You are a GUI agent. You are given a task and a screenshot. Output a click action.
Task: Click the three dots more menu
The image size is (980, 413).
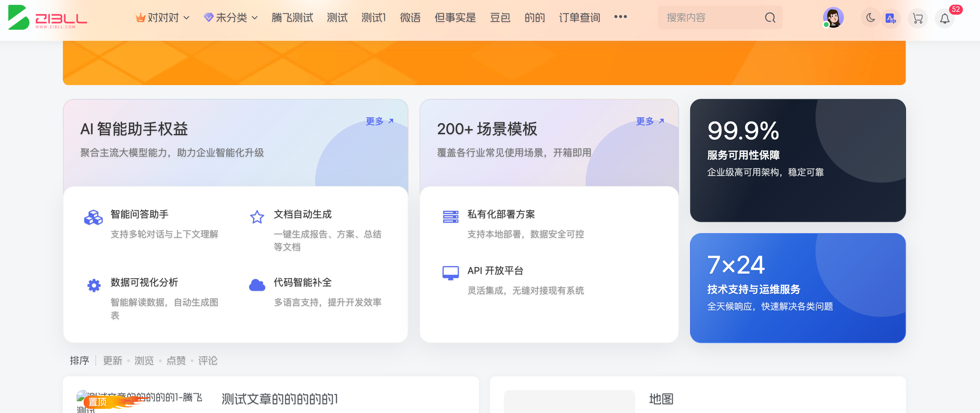pyautogui.click(x=621, y=17)
